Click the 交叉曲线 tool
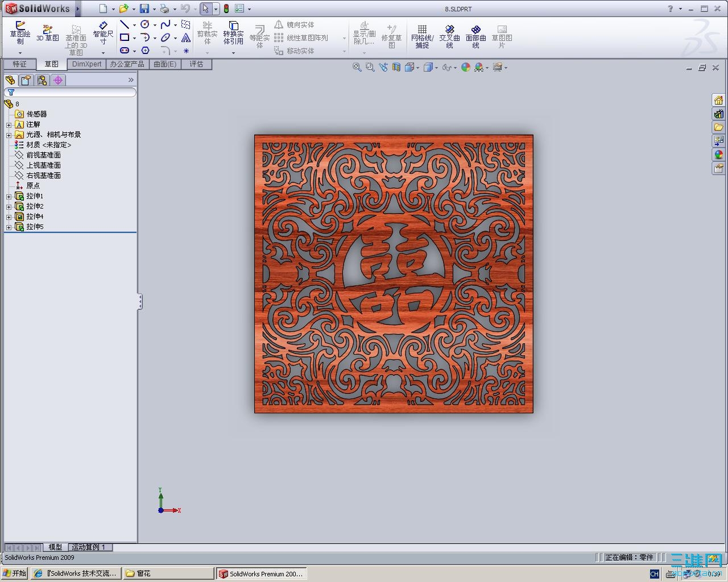The image size is (728, 582). tap(449, 36)
